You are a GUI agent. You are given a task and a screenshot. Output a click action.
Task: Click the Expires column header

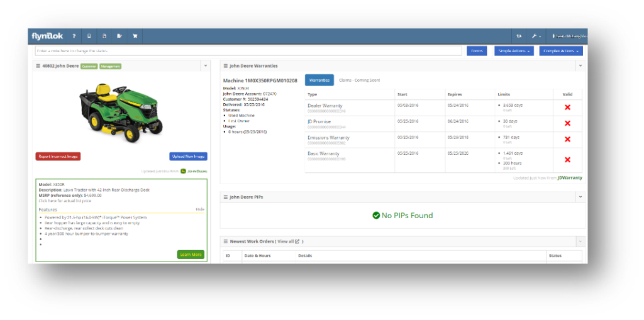(x=455, y=94)
